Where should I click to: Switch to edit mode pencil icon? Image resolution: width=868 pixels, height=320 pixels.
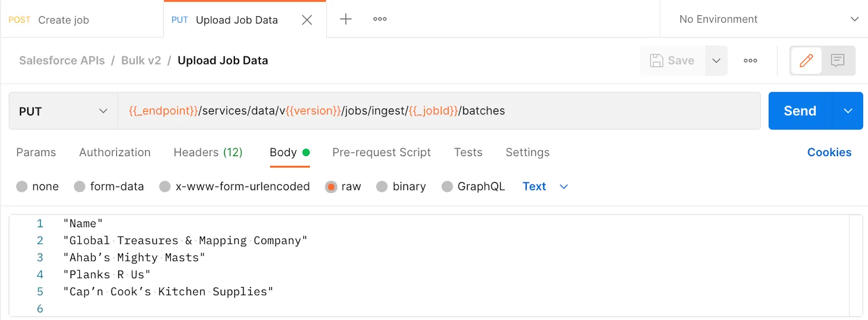[806, 60]
